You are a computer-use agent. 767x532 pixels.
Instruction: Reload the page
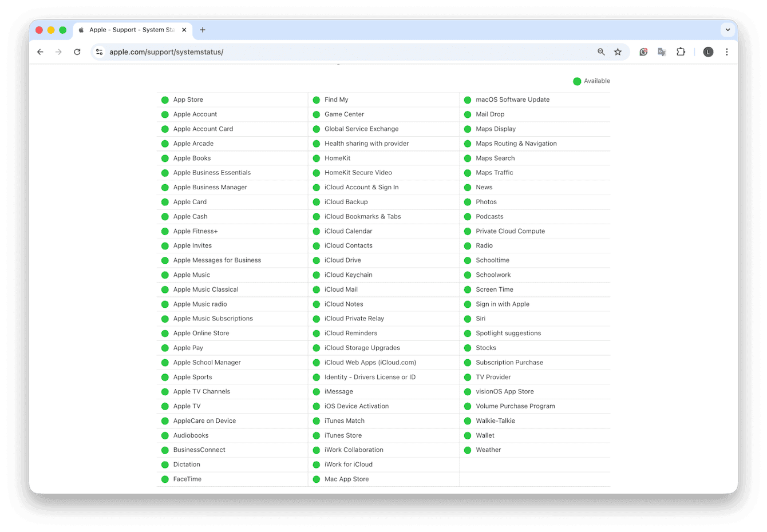click(x=77, y=51)
